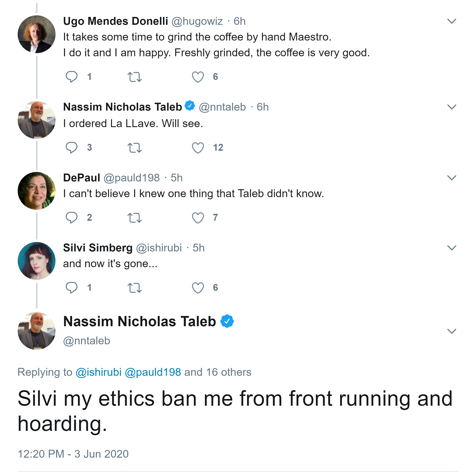
Task: Reply to DePaul's tweet
Action: pyautogui.click(x=71, y=218)
